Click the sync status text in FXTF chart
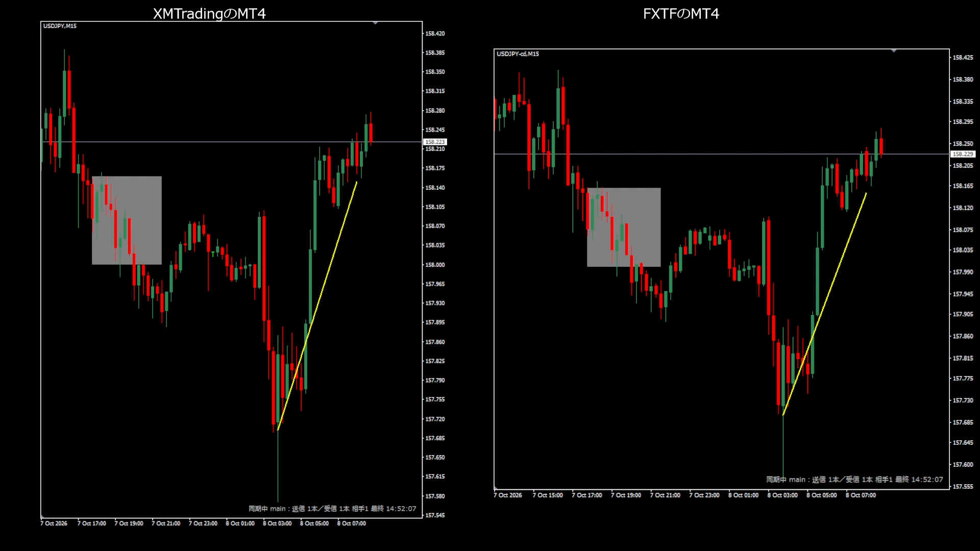This screenshot has width=980, height=551. pos(854,480)
